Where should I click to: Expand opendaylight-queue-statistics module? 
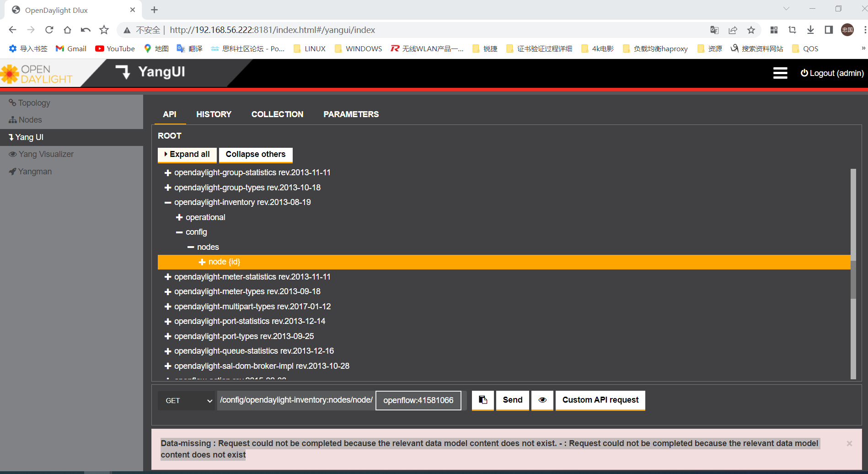(168, 351)
